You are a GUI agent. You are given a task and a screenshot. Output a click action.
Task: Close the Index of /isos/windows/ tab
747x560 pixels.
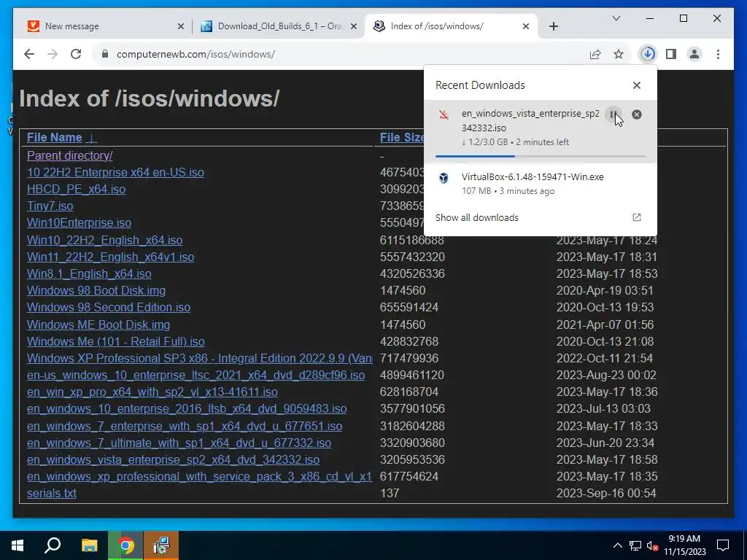[x=526, y=26]
